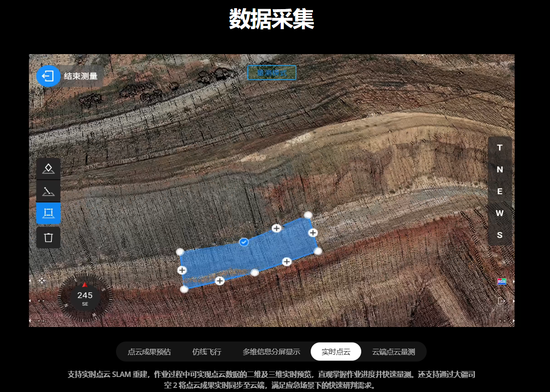Switch to top view T
The height and width of the screenshot is (392, 550).
click(500, 148)
